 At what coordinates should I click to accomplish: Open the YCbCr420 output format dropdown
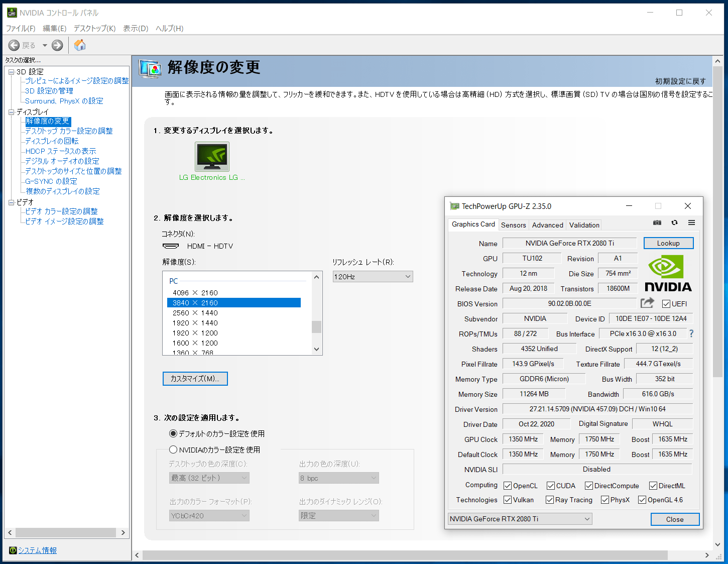tap(209, 516)
